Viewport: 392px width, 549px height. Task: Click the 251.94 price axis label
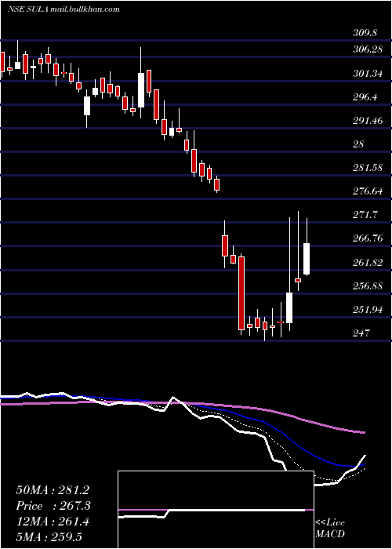pyautogui.click(x=367, y=310)
